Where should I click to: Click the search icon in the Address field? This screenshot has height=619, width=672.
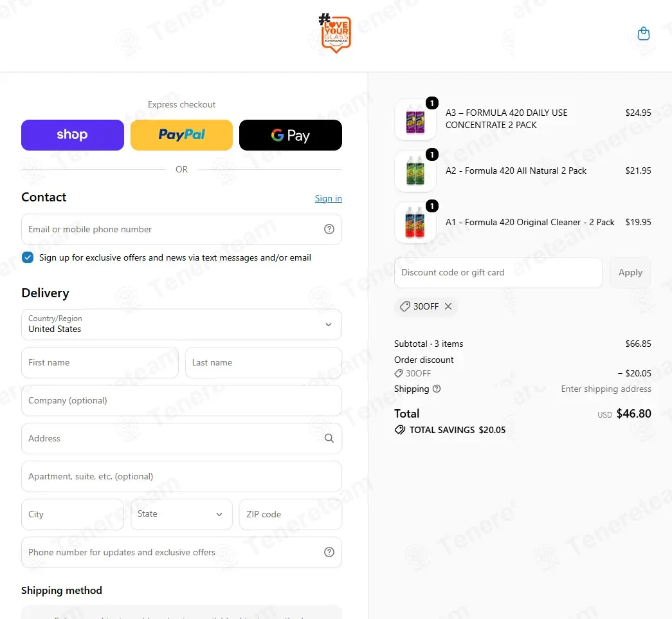click(x=329, y=438)
